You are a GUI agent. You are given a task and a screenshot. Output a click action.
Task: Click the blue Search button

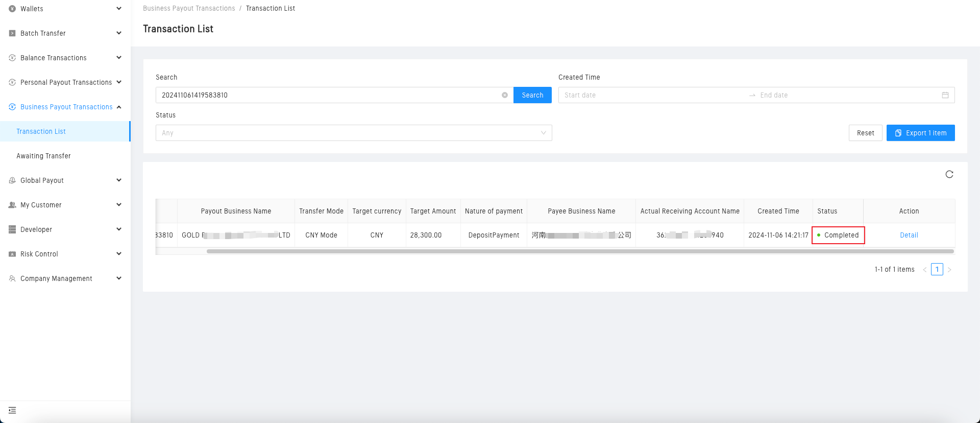[x=532, y=95]
